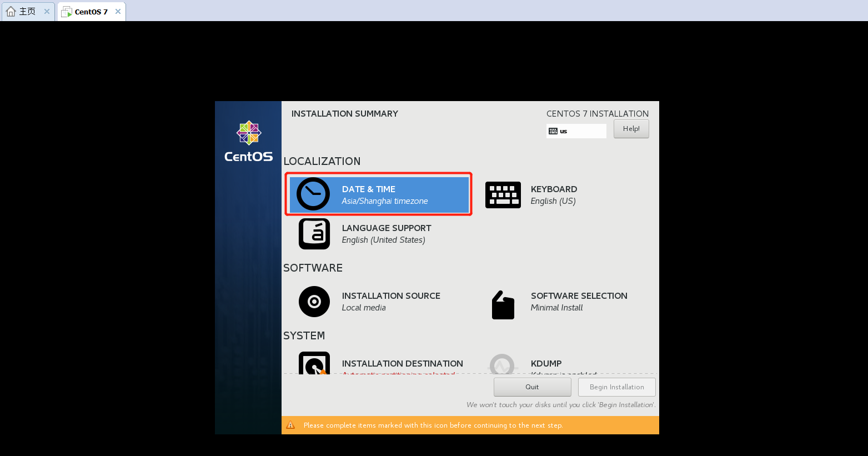Click the small keyboard icon beside 'us'
Image resolution: width=868 pixels, height=456 pixels.
coord(553,131)
